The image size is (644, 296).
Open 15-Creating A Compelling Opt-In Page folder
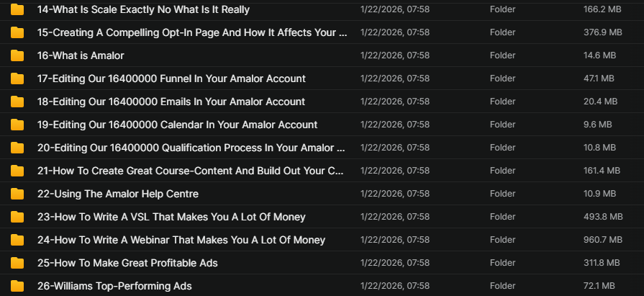191,32
